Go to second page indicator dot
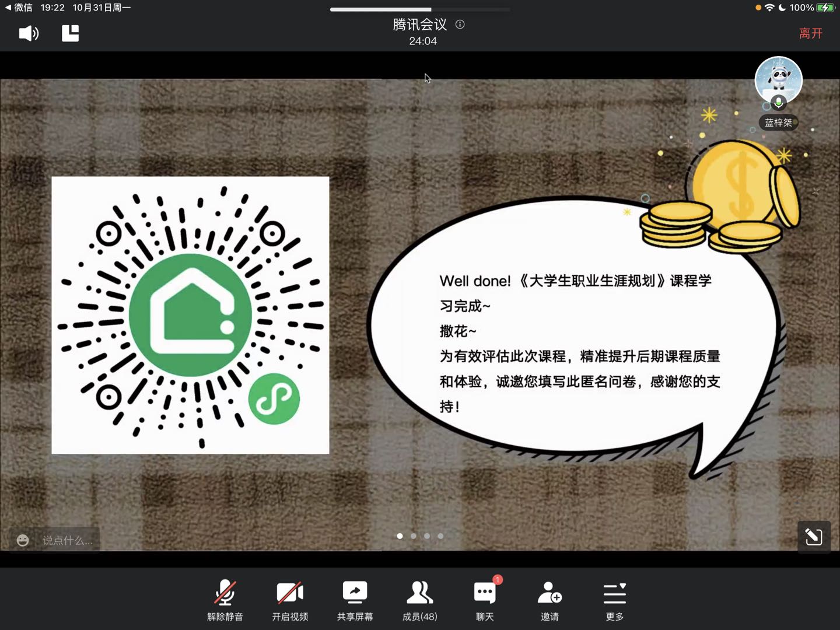This screenshot has width=840, height=630. coord(414,535)
